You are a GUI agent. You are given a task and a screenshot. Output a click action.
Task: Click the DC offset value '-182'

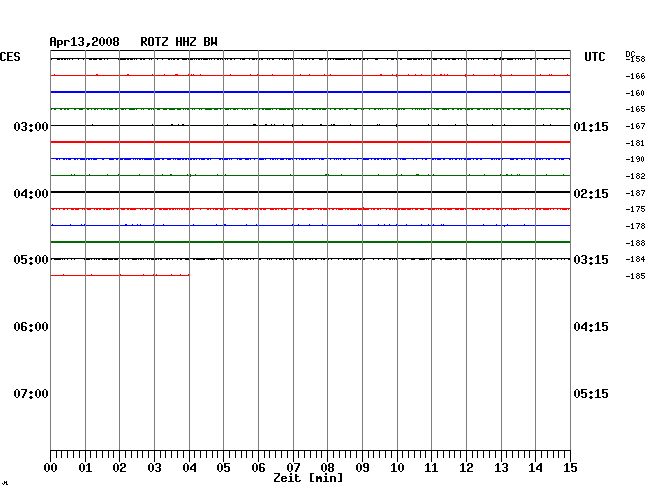[x=635, y=176]
